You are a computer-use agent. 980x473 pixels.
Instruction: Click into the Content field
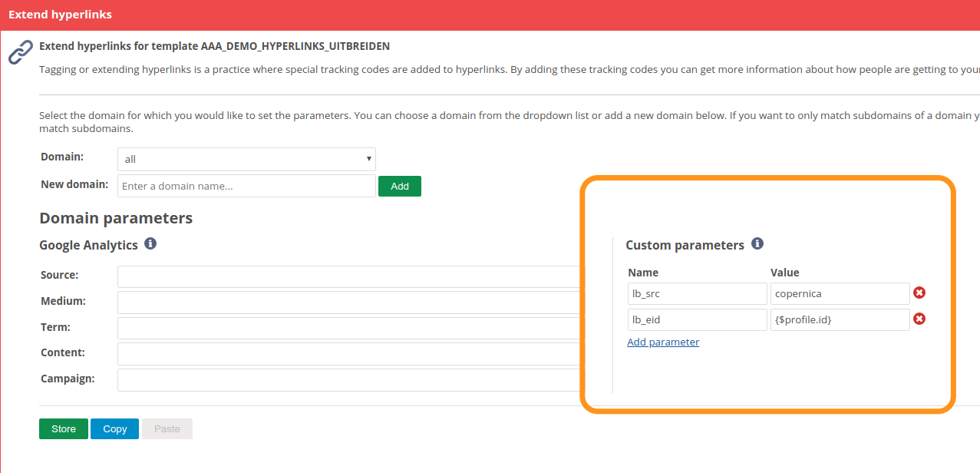pos(350,354)
